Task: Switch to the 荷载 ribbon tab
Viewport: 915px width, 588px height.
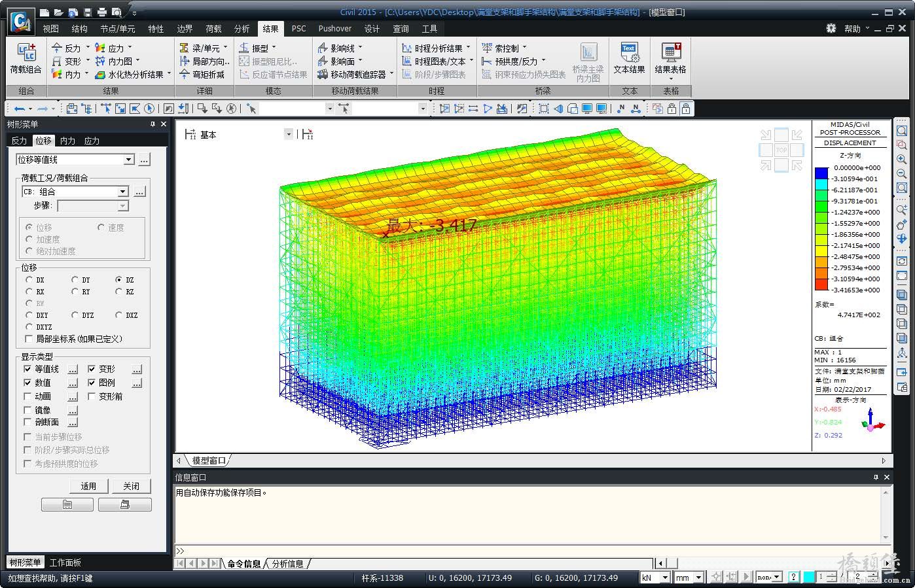Action: [x=213, y=29]
